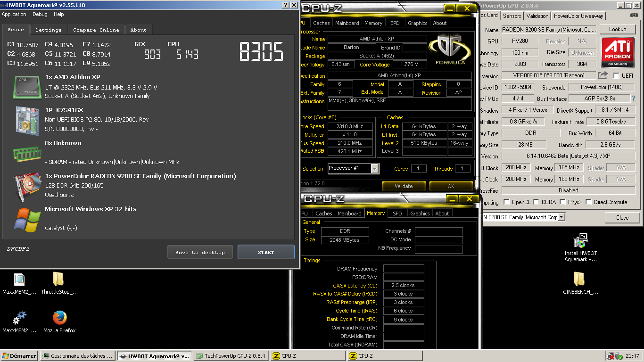Open Graphics tab in lower CPU-Z window

pos(420,214)
